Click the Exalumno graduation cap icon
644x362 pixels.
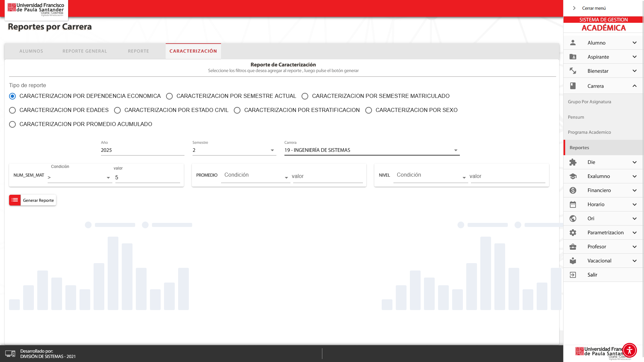coord(573,176)
